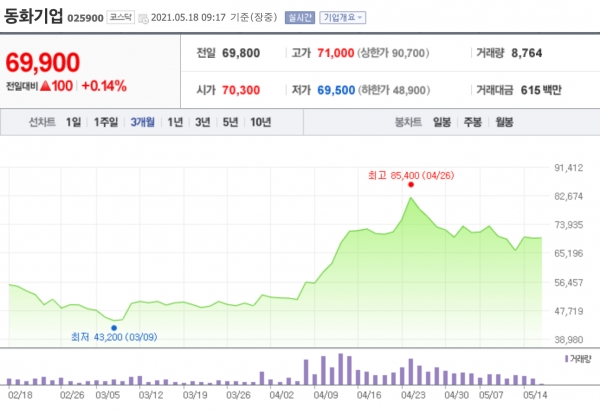This screenshot has height=414, width=600.
Task: Click the 실시간 real-time button
Action: (300, 18)
